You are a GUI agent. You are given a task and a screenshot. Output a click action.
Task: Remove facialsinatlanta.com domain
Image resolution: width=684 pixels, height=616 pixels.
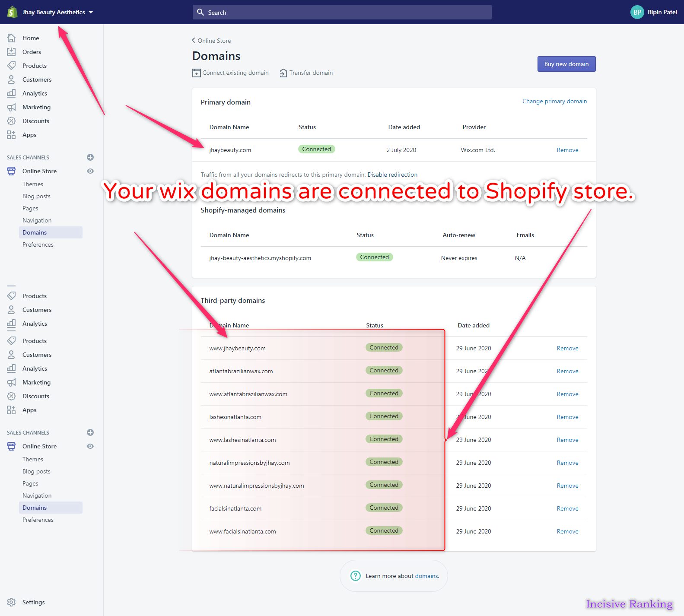coord(567,508)
